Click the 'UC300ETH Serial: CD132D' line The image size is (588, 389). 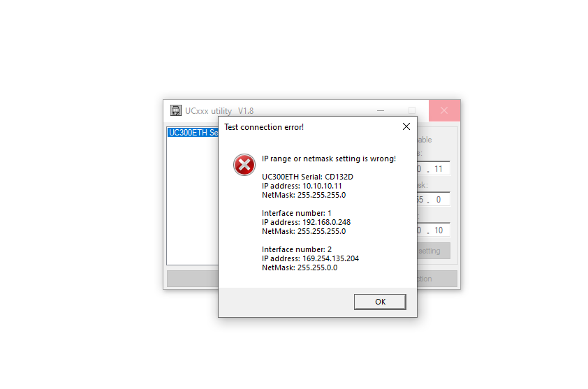307,177
